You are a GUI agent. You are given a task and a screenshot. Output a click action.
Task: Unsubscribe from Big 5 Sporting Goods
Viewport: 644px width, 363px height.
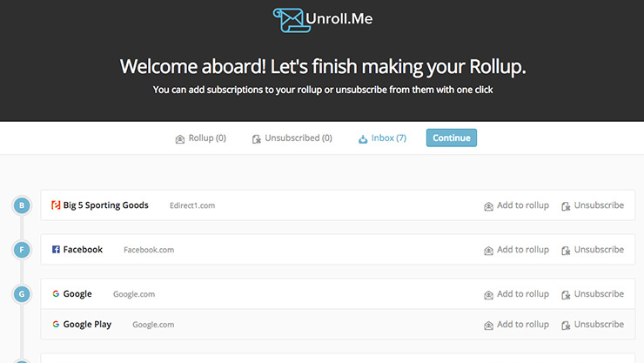(x=593, y=205)
